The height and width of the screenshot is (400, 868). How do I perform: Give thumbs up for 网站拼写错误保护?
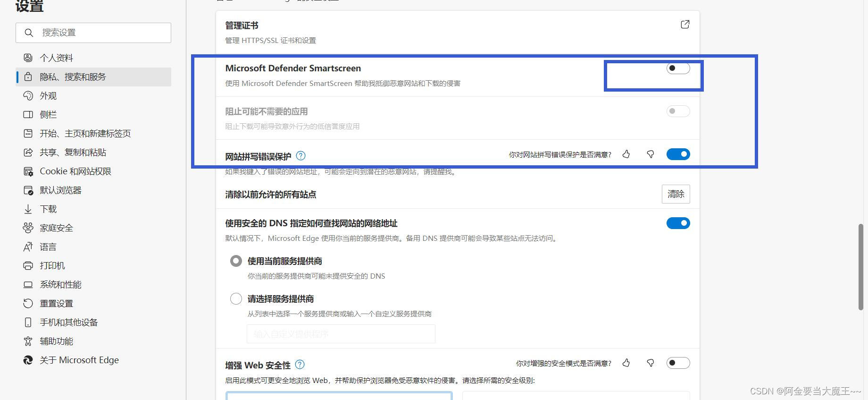point(626,154)
